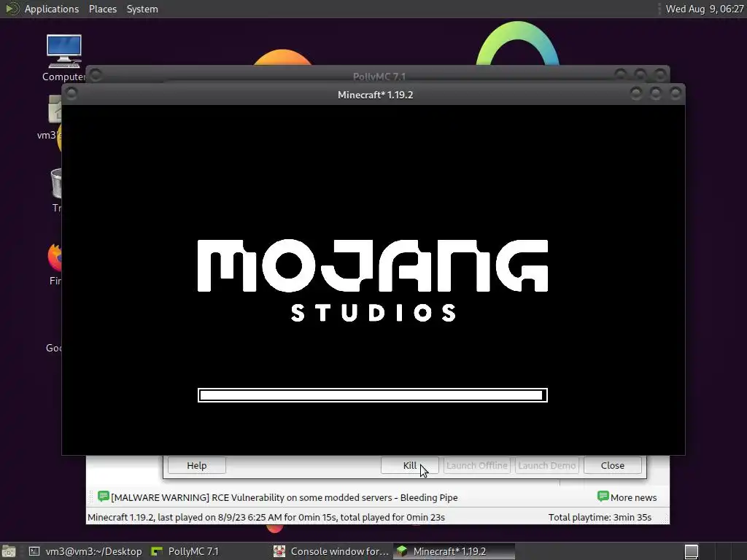Click the More news button

coord(627,497)
